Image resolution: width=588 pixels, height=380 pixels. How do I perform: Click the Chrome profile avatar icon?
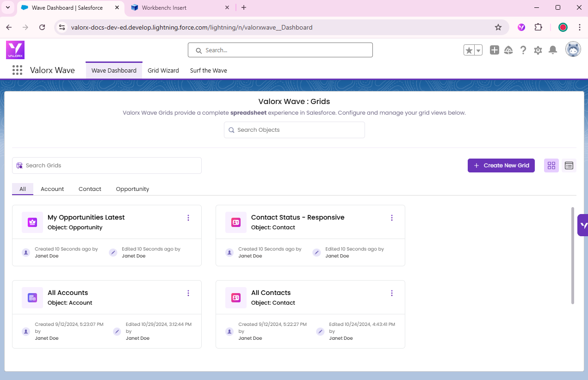coord(563,27)
